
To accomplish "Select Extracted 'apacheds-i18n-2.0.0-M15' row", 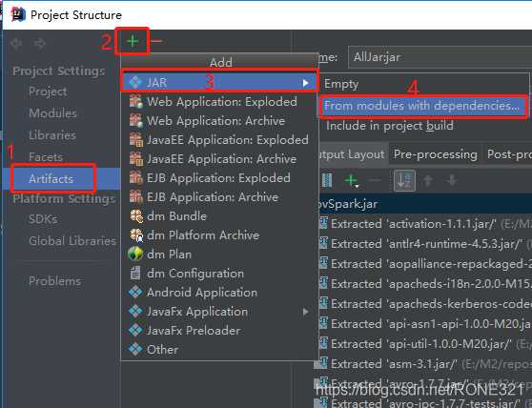I will pos(425,284).
